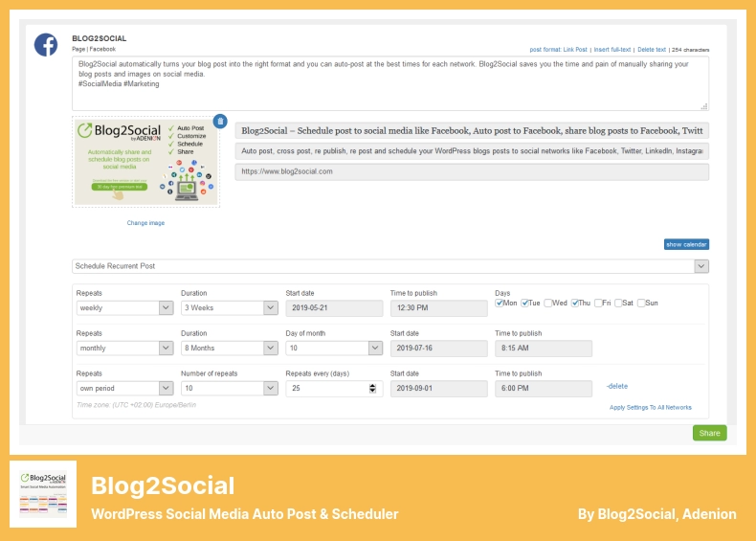Screen dimensions: 756x541
Task: Click the BLOG2SOCIAL account name heading
Action: coord(100,38)
